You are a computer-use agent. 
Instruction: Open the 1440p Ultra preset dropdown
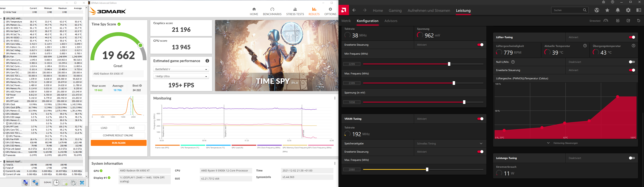pyautogui.click(x=181, y=76)
